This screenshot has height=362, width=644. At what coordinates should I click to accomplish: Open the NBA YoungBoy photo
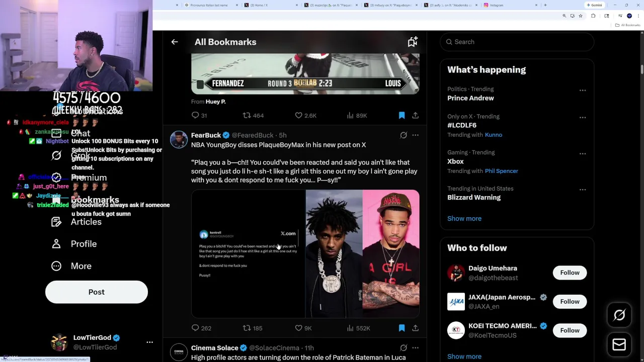[x=334, y=254]
